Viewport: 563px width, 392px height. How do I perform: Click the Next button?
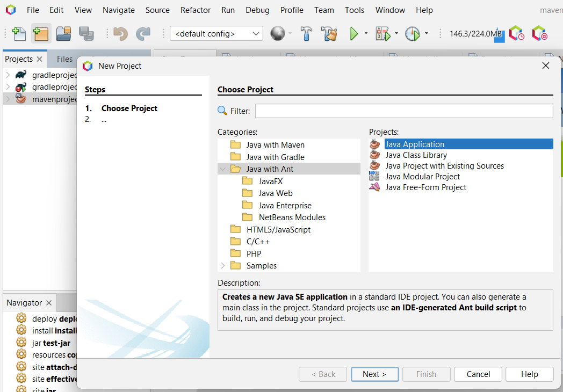(x=374, y=374)
